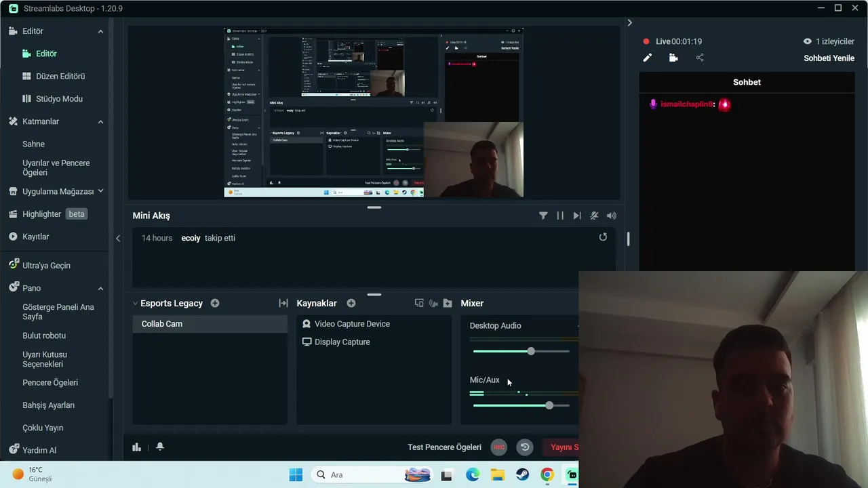Collapse the left sidebar with the arrow

coord(118,238)
